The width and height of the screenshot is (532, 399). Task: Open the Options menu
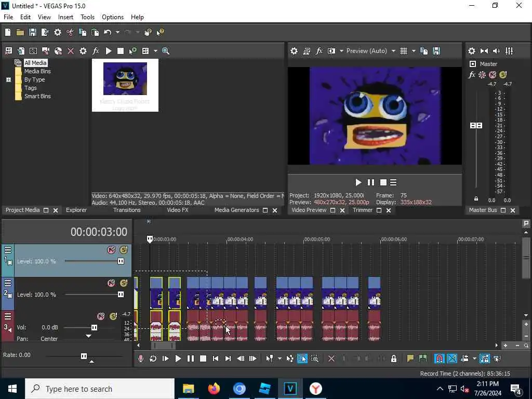click(113, 17)
